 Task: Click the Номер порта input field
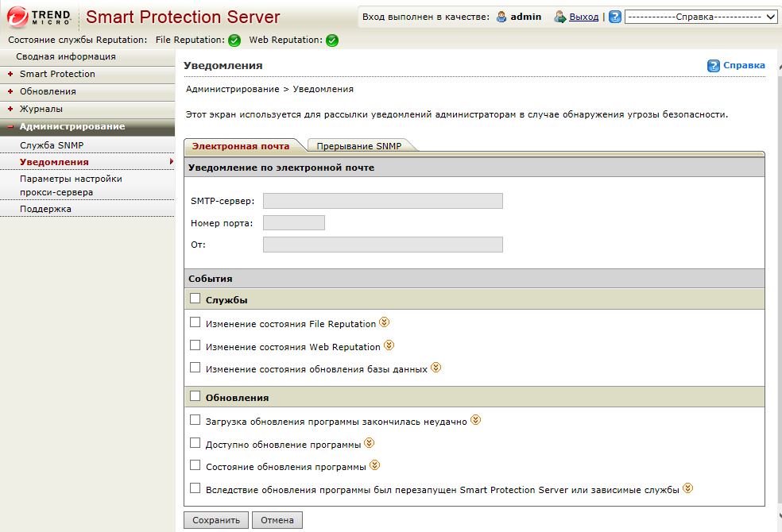[x=293, y=223]
